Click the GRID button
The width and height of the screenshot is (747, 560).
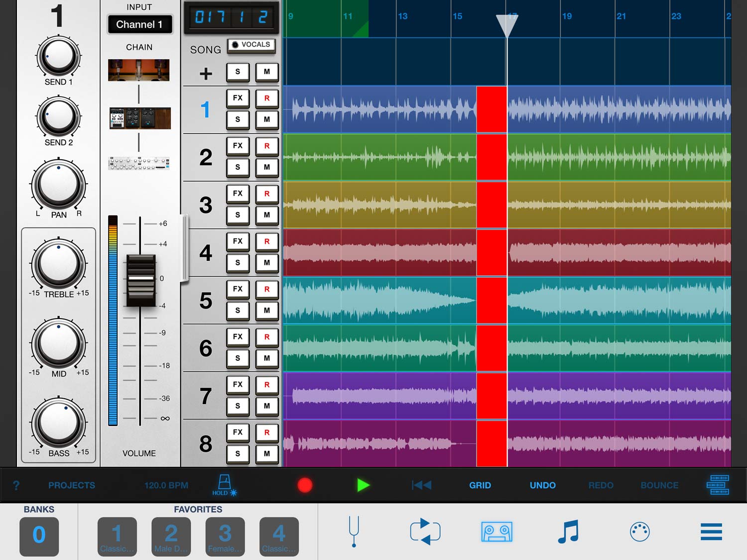point(480,485)
